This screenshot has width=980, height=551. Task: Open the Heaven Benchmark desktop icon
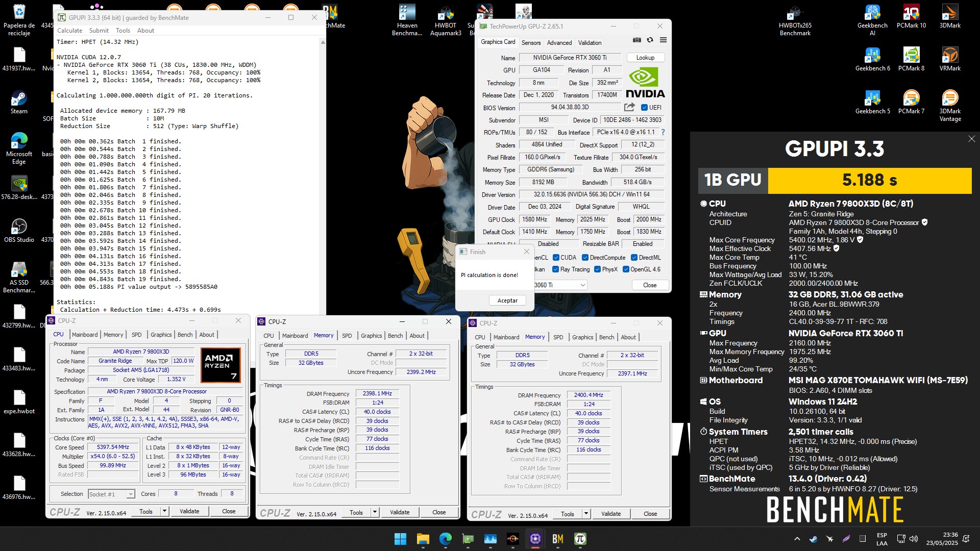[407, 20]
